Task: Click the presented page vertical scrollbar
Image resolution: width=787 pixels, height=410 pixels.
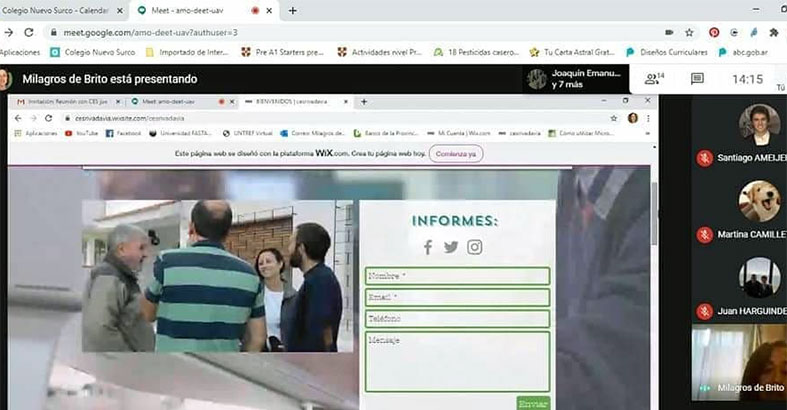Action: tap(653, 214)
